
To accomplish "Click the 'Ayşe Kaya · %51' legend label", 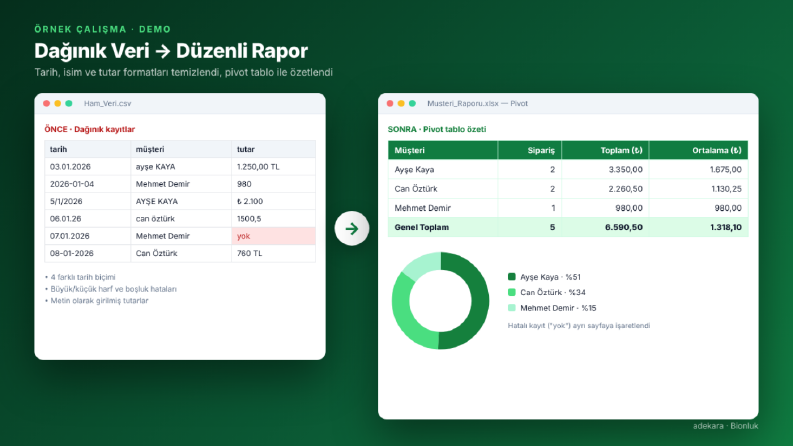I will [x=550, y=277].
